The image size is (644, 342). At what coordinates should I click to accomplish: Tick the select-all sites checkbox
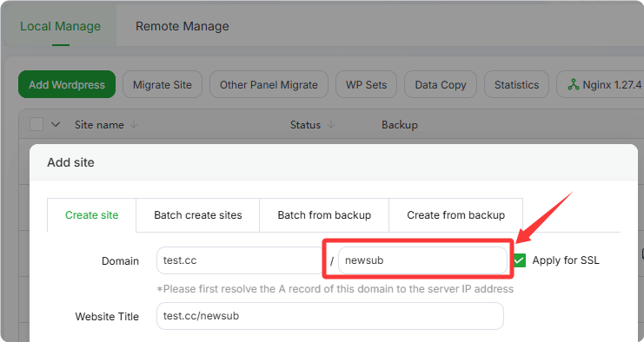tap(37, 124)
